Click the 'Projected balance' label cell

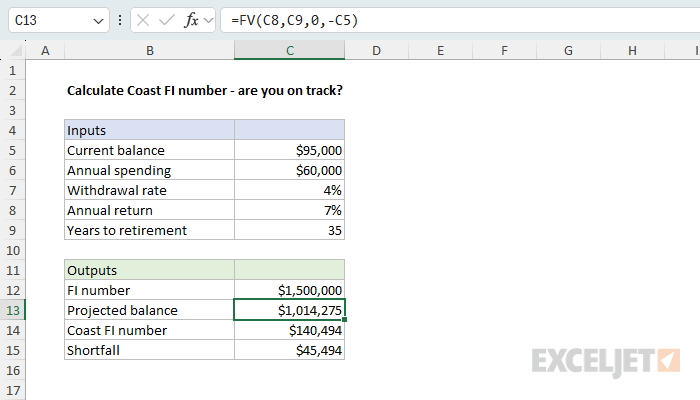[x=150, y=310]
